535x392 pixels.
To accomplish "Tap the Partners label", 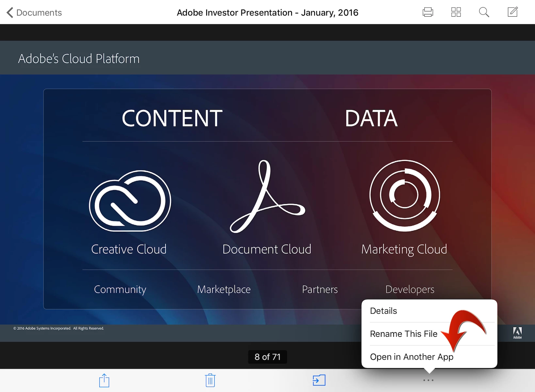I will (x=320, y=289).
